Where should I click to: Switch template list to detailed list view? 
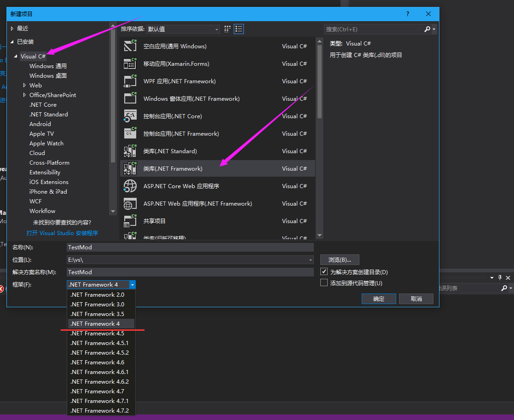pyautogui.click(x=238, y=29)
